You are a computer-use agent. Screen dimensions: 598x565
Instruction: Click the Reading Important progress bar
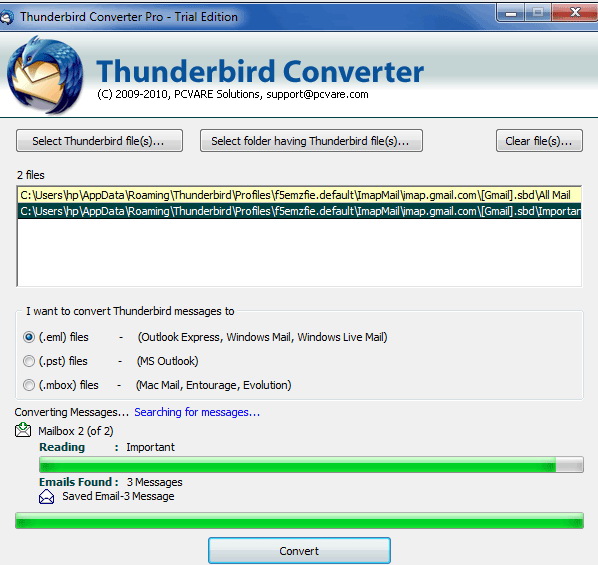[x=311, y=464]
